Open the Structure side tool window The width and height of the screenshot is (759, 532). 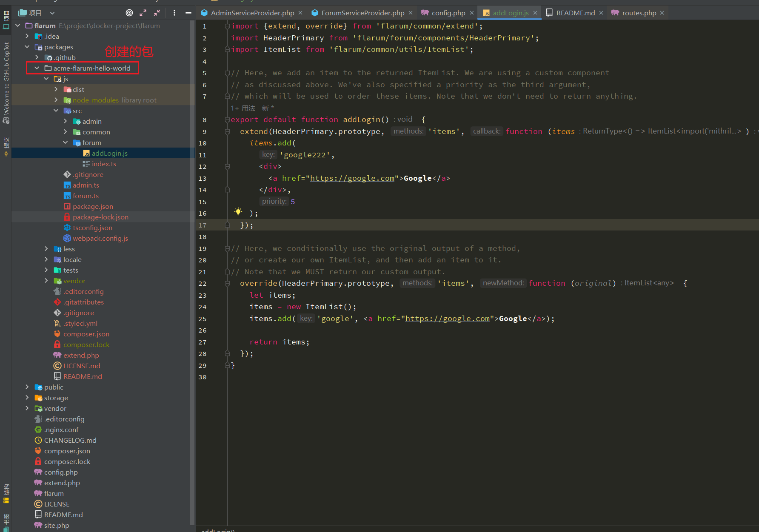(x=6, y=494)
